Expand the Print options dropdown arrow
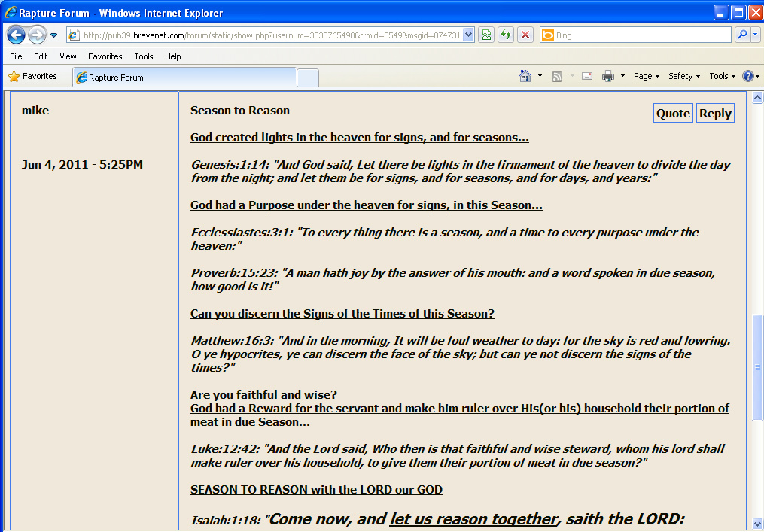 tap(622, 76)
